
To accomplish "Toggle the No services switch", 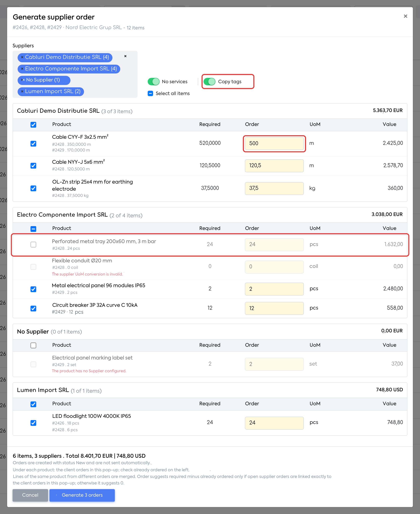I will [x=153, y=82].
